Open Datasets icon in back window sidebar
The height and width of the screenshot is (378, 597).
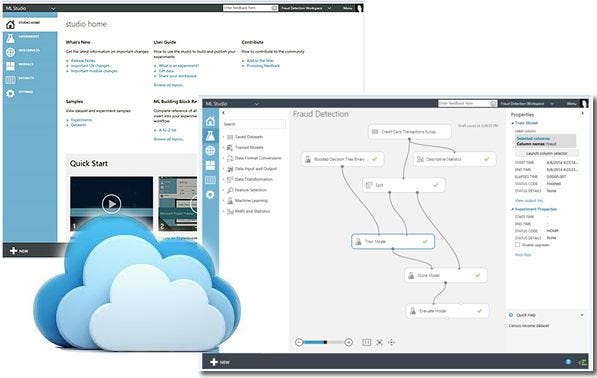point(10,80)
